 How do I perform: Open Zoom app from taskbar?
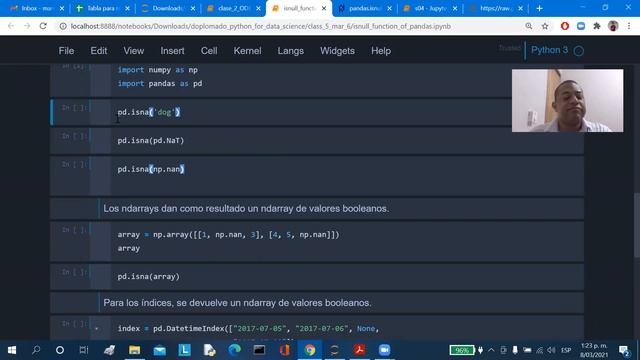[384, 350]
